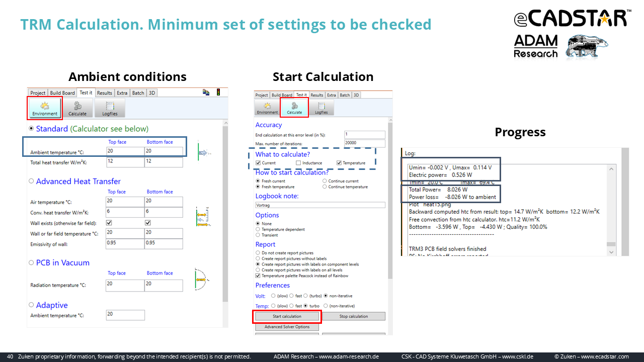Select Advanced Heat Transfer radio button

pyautogui.click(x=32, y=181)
